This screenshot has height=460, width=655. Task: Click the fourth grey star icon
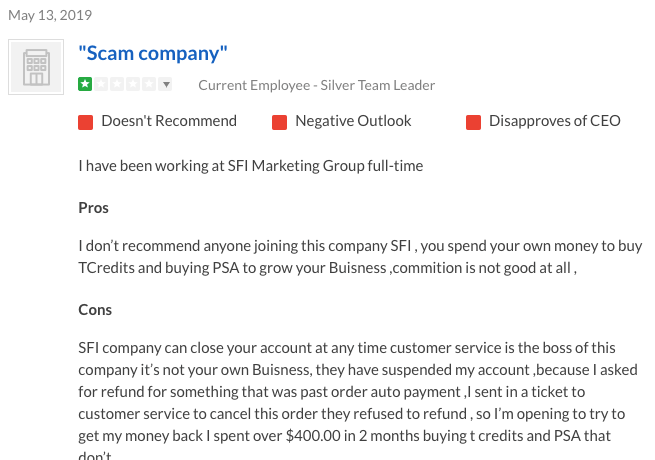pyautogui.click(x=133, y=84)
